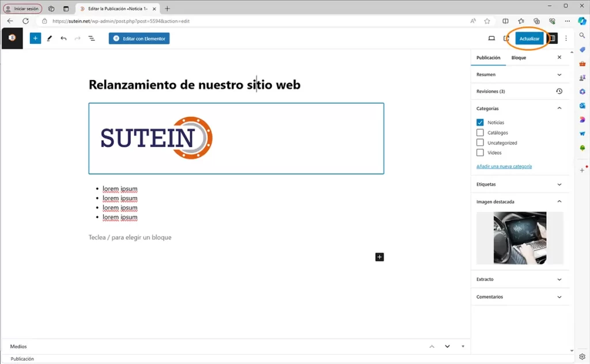This screenshot has height=364, width=590.
Task: Toggle the Medios panel triangle
Action: [x=463, y=346]
